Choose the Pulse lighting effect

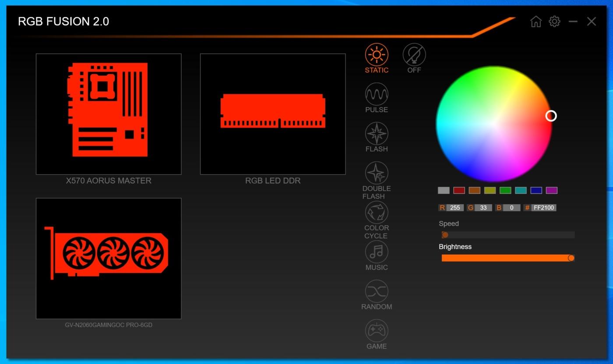[377, 94]
